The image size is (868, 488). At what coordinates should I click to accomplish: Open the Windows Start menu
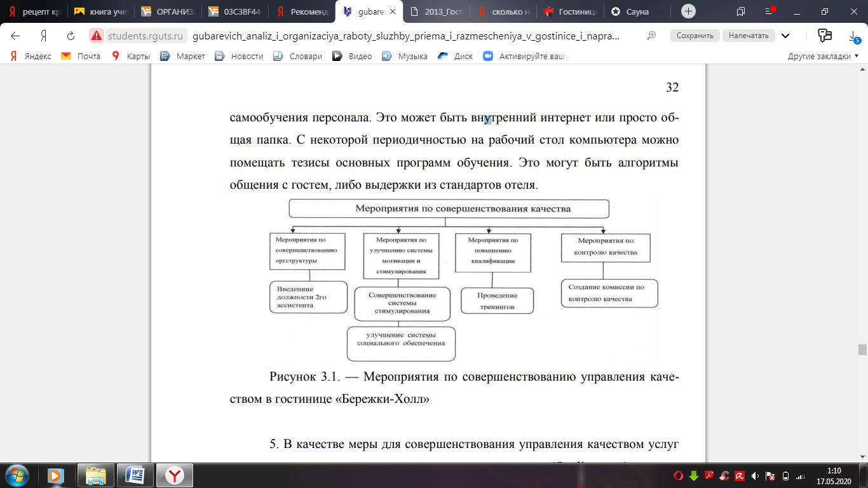(16, 475)
